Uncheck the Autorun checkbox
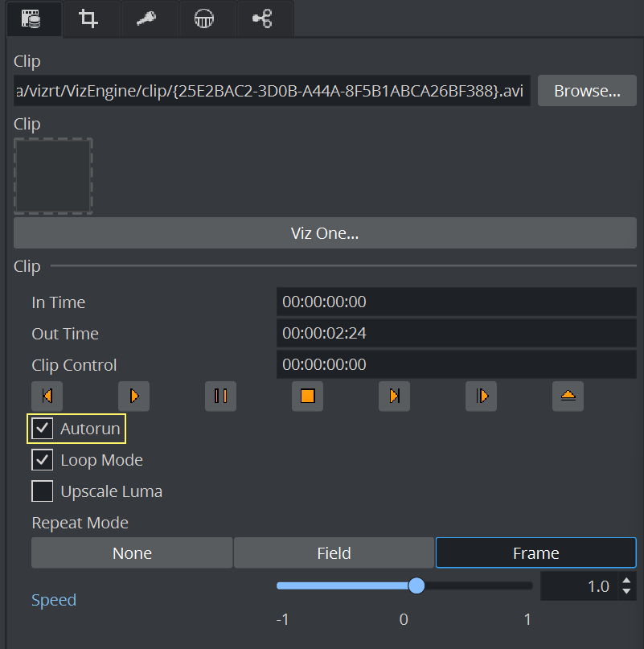644x649 pixels. pyautogui.click(x=43, y=429)
